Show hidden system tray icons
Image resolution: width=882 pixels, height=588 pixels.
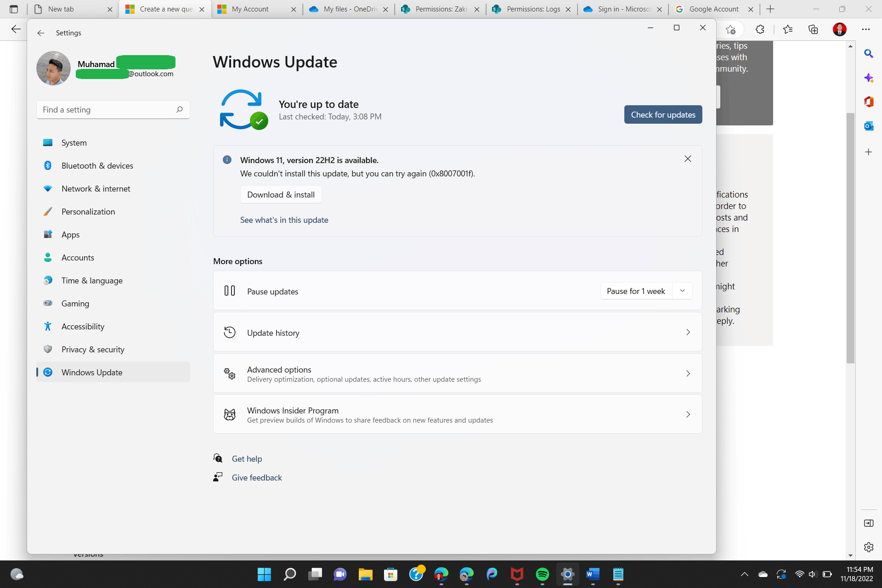point(744,574)
